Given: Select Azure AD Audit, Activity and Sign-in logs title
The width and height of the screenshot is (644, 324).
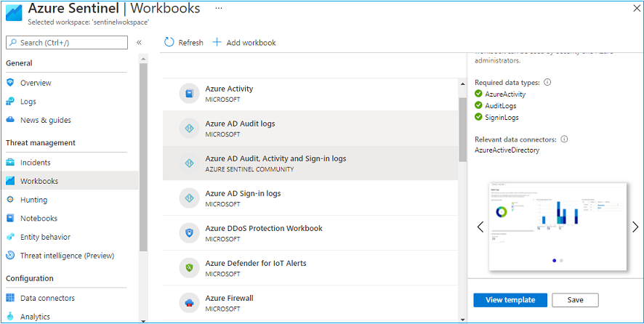Looking at the screenshot, I should [275, 158].
